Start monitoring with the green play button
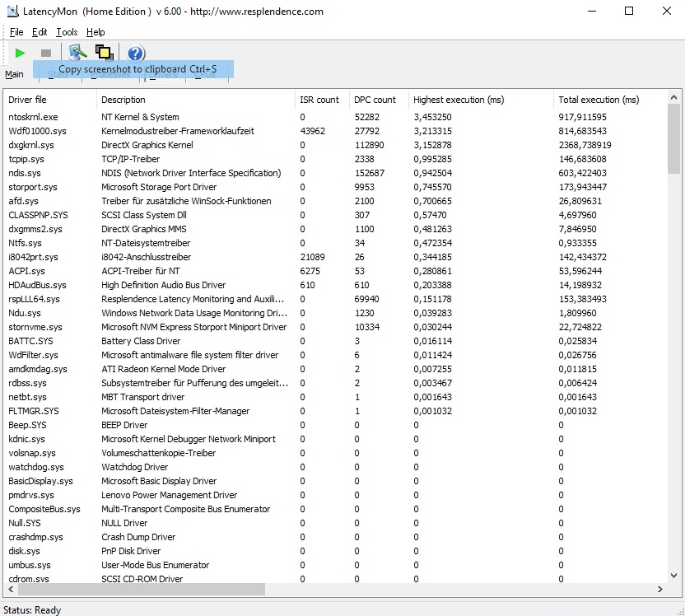 click(20, 54)
